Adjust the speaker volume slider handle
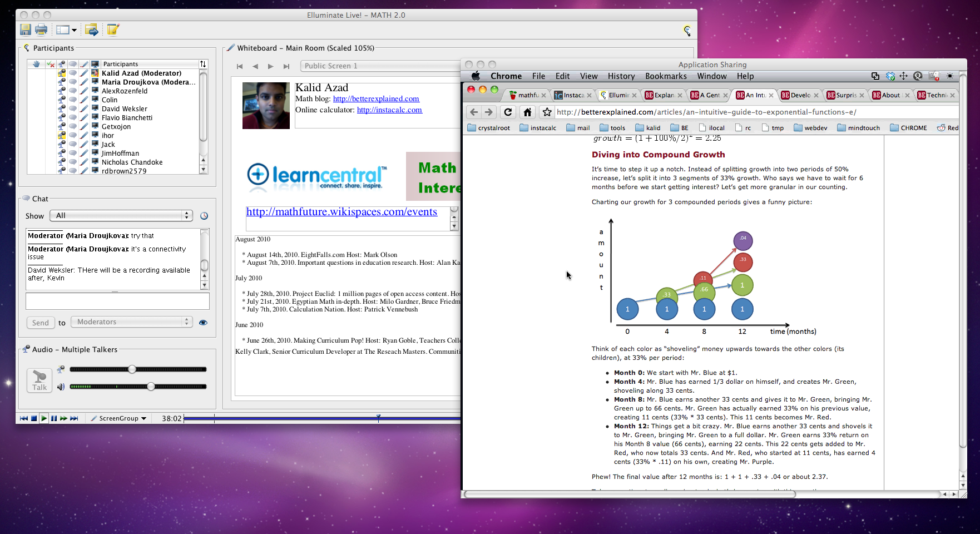Viewport: 980px width, 534px height. click(x=151, y=387)
